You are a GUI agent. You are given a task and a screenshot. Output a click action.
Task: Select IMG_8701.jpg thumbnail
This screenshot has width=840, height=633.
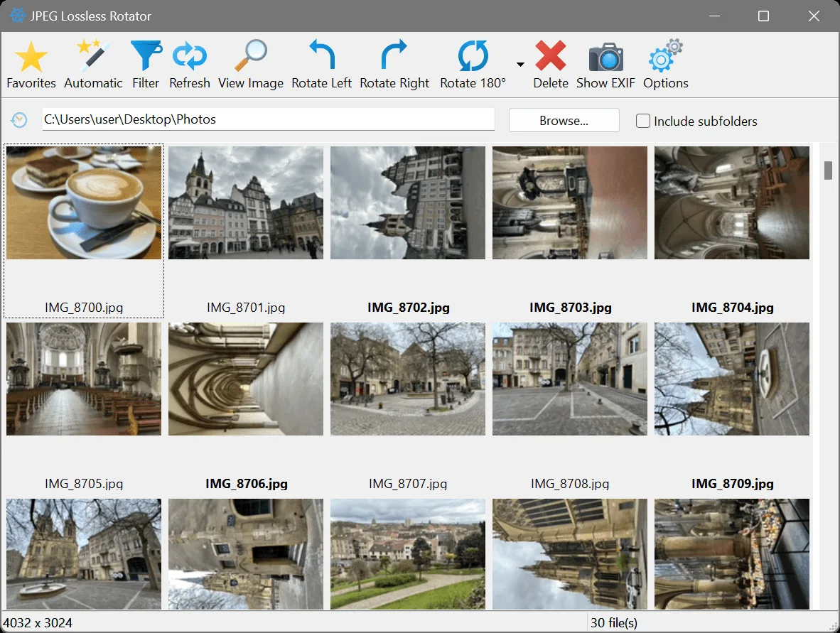tap(246, 203)
